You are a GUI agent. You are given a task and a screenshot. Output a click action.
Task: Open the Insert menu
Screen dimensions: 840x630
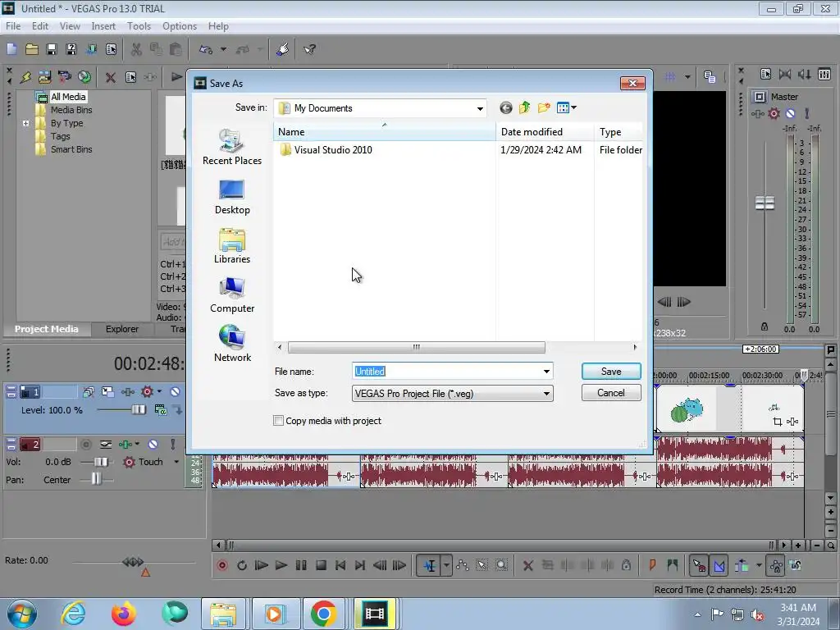pyautogui.click(x=103, y=26)
